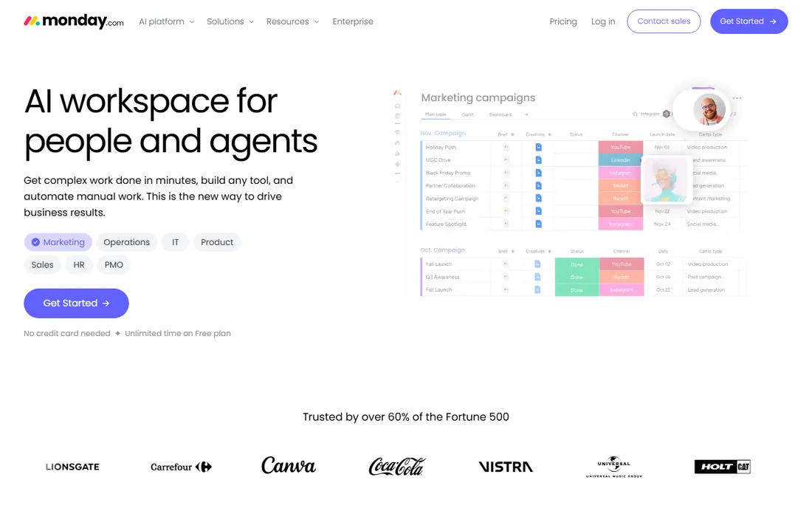The height and width of the screenshot is (508, 812).
Task: Click the 'Retargeting Campaign' row name
Action: click(452, 199)
